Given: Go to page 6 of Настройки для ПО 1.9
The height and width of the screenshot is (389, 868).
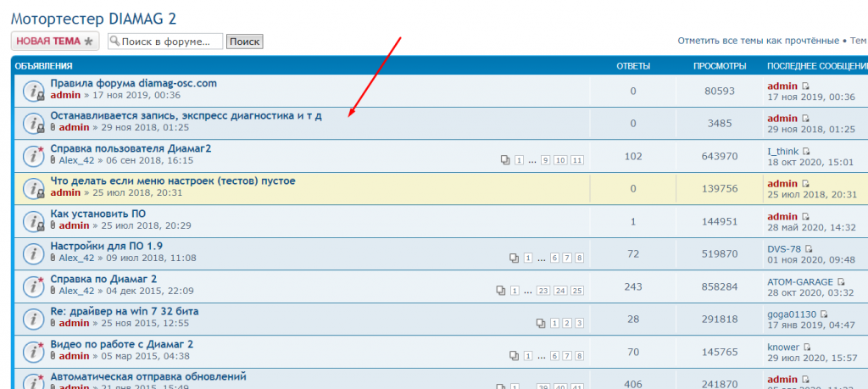Looking at the screenshot, I should [x=554, y=258].
